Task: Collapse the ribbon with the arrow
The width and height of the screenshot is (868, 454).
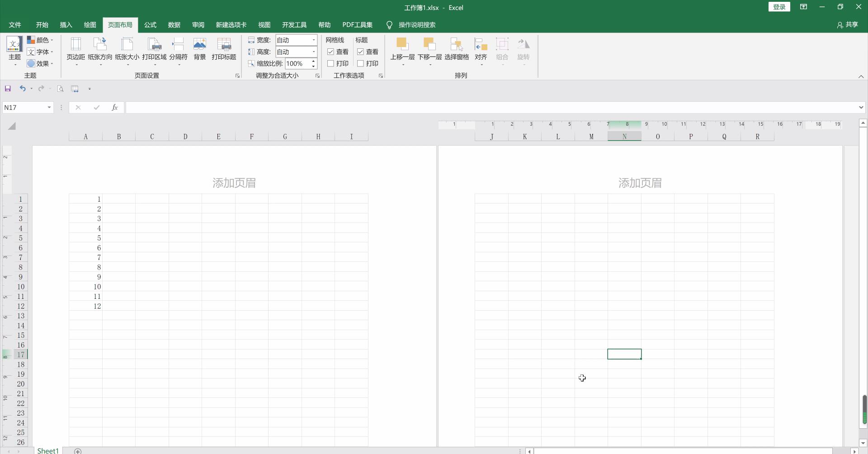Action: tap(861, 76)
